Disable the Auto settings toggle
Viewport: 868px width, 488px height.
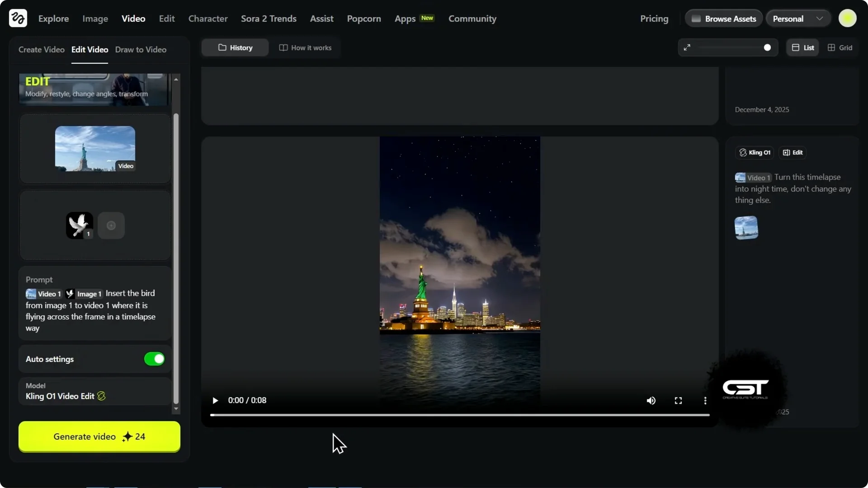pos(154,359)
